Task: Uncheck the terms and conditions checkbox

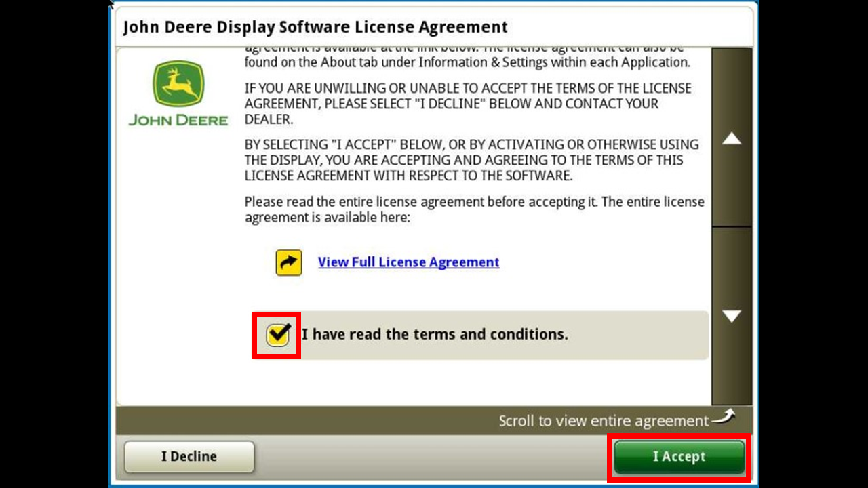Action: (x=278, y=335)
